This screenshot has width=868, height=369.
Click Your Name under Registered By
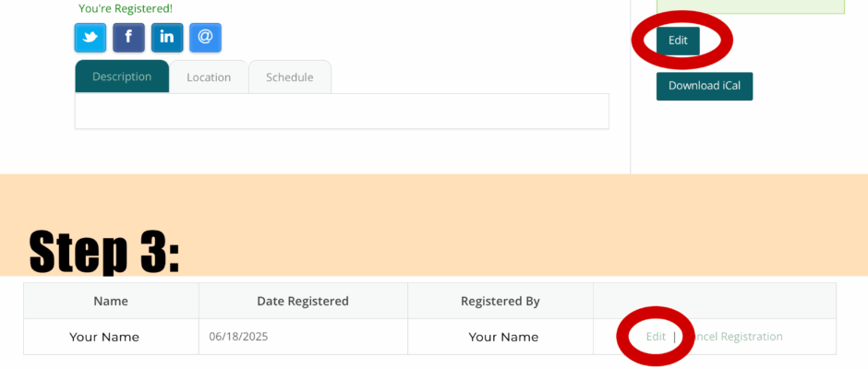tap(503, 337)
